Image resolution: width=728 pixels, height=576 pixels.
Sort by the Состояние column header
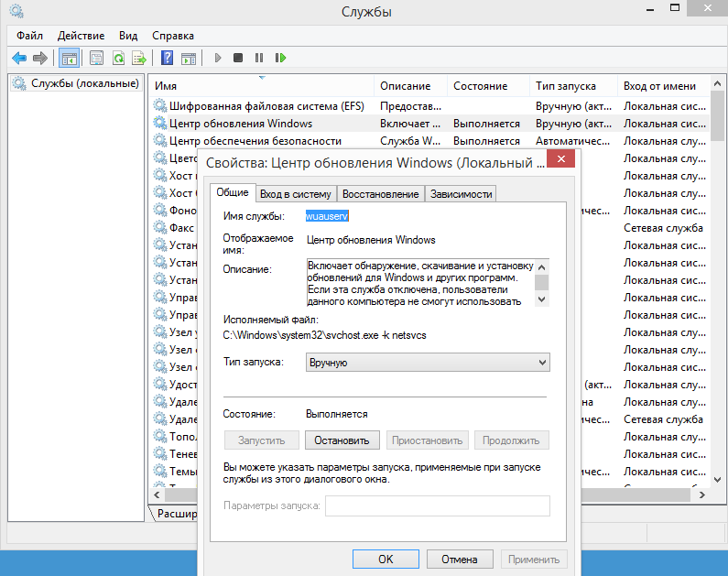click(x=488, y=86)
